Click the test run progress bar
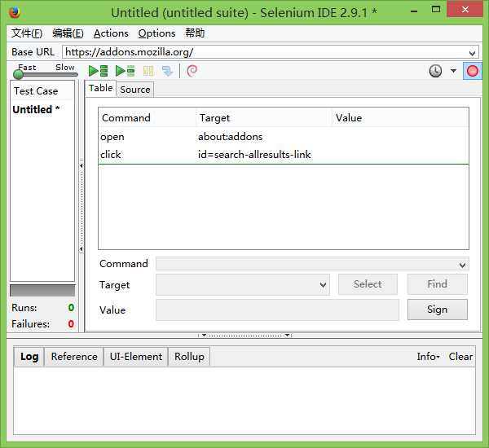 (x=42, y=290)
